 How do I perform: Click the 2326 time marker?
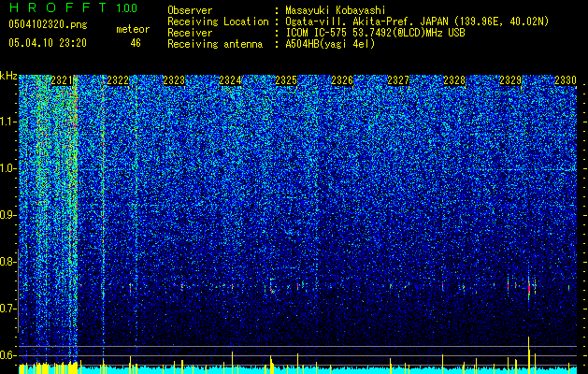(x=342, y=80)
